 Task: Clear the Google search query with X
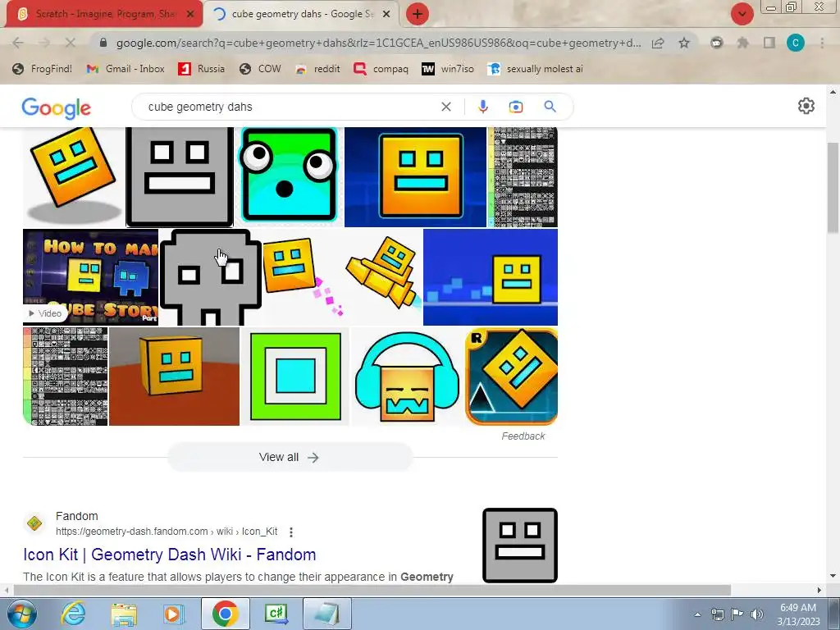[445, 107]
